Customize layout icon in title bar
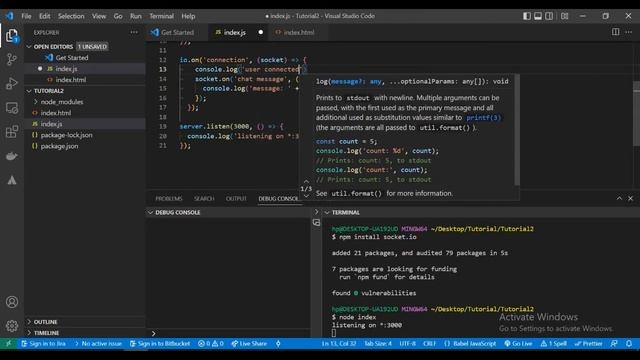The height and width of the screenshot is (360, 640). [564, 16]
